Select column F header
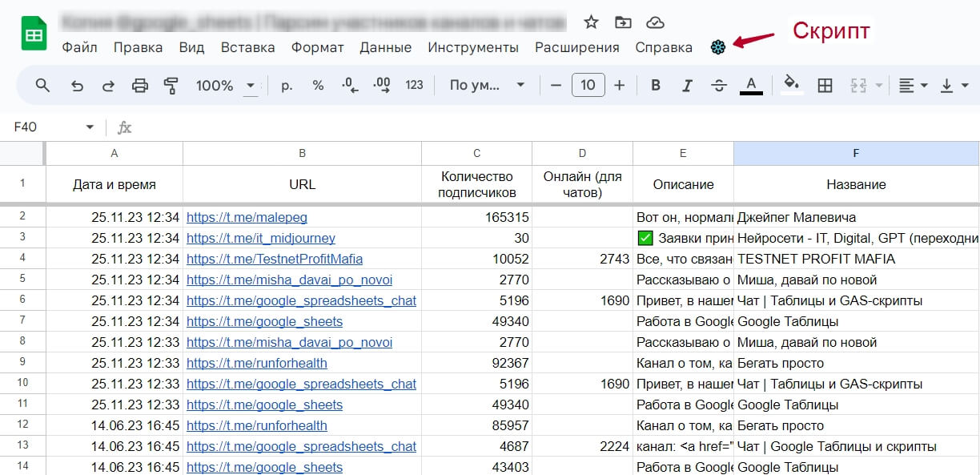Screen dimensions: 980x475 [x=856, y=153]
